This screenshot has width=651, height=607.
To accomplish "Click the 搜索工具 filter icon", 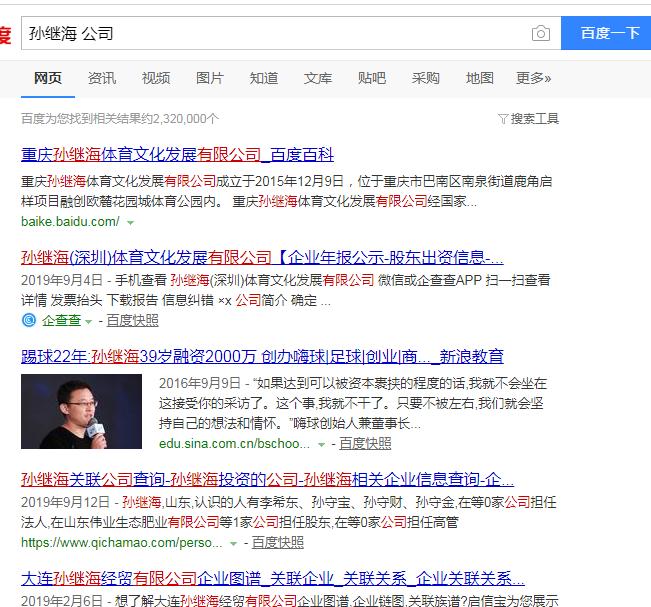I will [503, 119].
